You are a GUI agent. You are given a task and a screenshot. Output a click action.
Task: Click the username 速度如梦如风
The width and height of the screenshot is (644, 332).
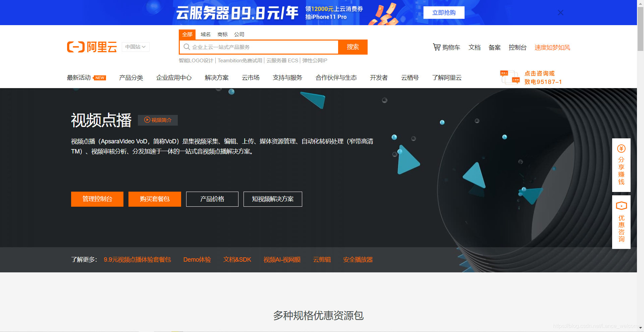point(552,48)
